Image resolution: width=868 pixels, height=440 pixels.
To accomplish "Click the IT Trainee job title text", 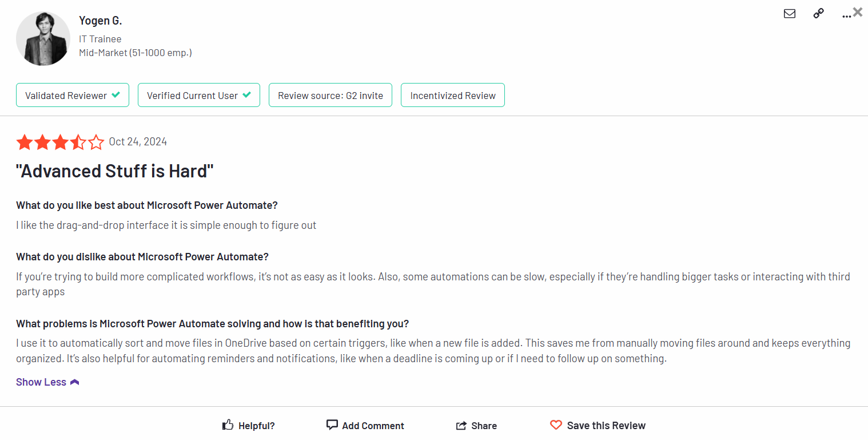I will pos(100,39).
